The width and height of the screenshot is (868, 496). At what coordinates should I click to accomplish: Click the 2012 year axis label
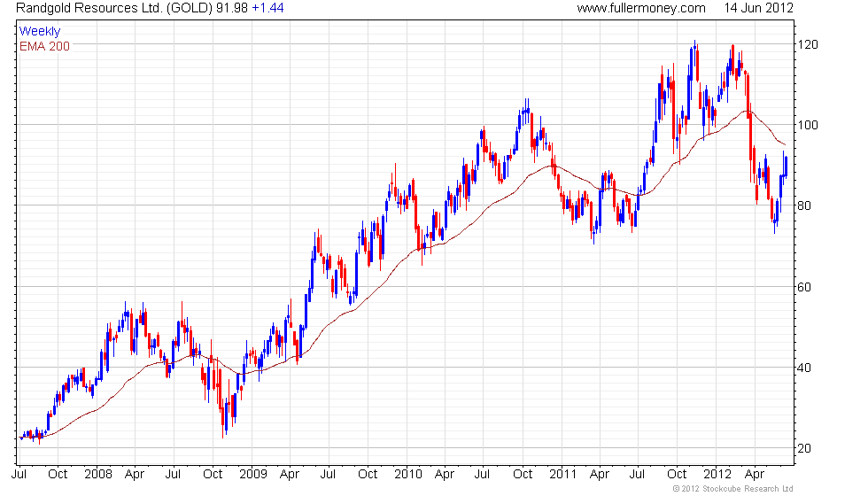click(717, 475)
